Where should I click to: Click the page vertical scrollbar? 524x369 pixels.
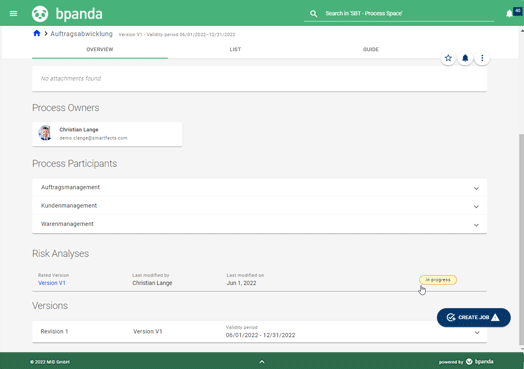[522, 239]
